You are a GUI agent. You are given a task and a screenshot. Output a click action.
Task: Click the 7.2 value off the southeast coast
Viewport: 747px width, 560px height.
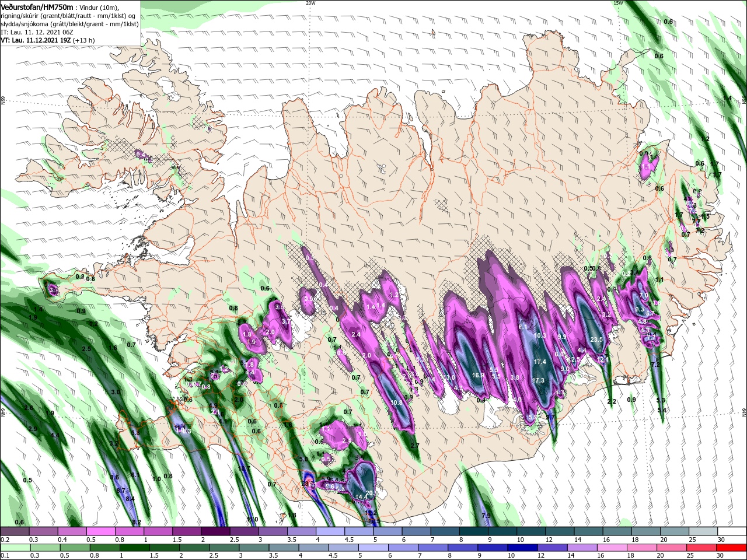(x=655, y=365)
